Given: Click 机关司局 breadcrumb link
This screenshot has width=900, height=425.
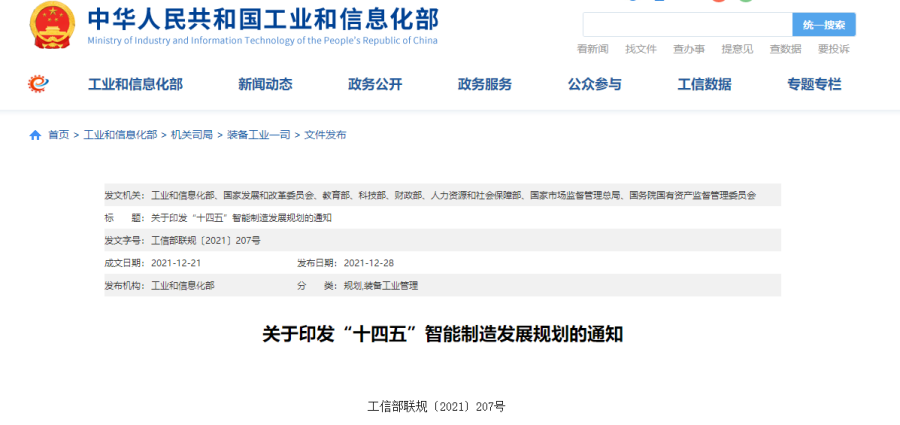Looking at the screenshot, I should pos(191,135).
